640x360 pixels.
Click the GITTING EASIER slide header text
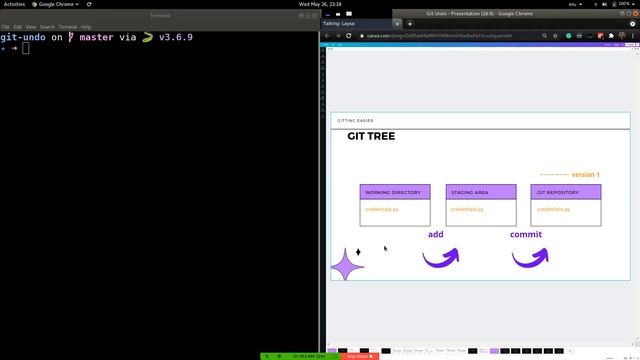pyautogui.click(x=355, y=121)
